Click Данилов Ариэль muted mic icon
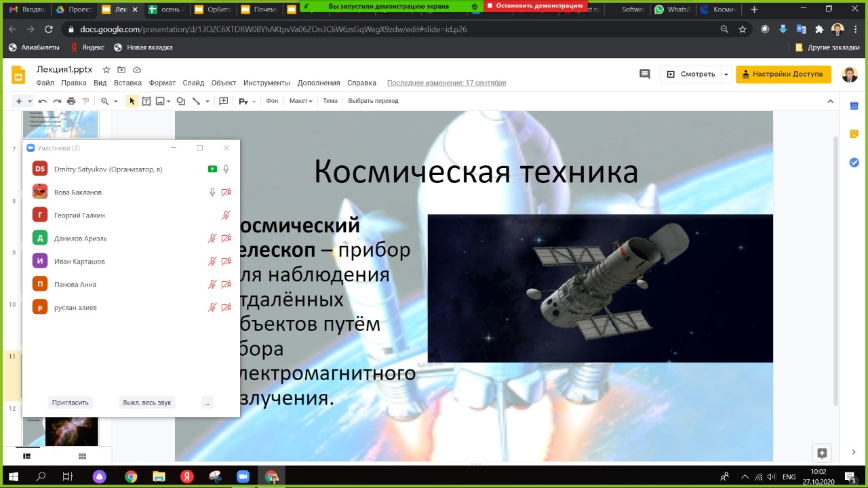Viewport: 868px width, 488px height. tap(212, 238)
